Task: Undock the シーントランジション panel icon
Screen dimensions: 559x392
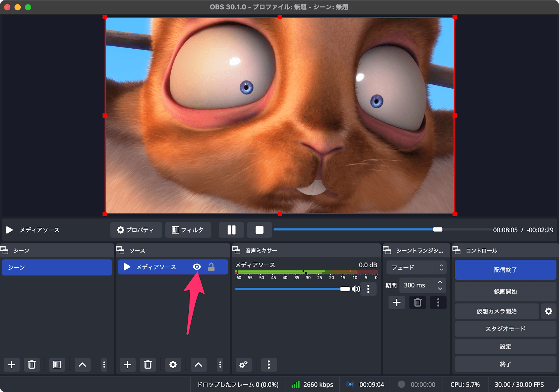Action: point(387,250)
